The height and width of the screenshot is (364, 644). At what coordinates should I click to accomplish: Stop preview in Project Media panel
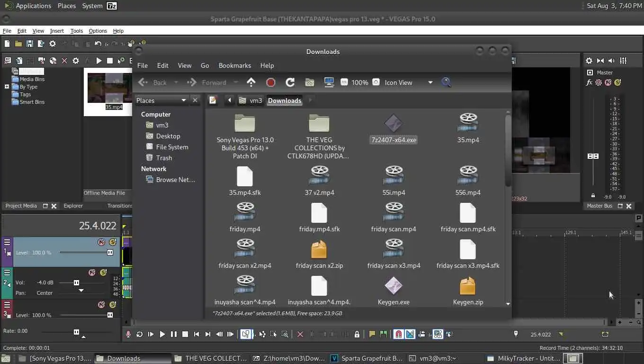coord(110,61)
